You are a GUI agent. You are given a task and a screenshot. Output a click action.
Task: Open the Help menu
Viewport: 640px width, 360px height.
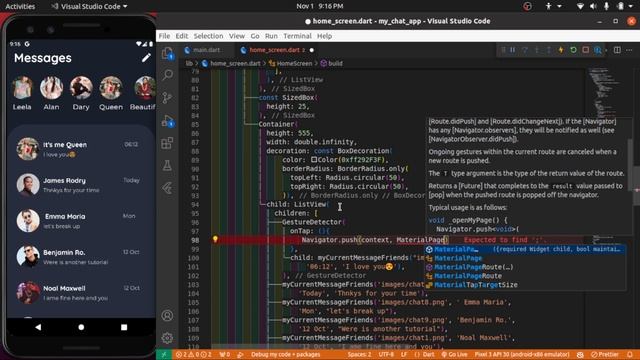pos(324,36)
